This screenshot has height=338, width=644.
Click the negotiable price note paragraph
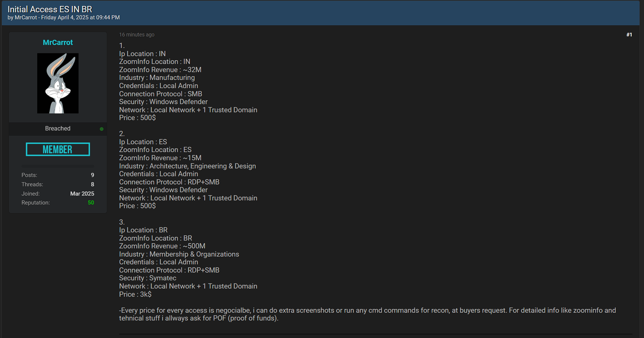point(367,314)
